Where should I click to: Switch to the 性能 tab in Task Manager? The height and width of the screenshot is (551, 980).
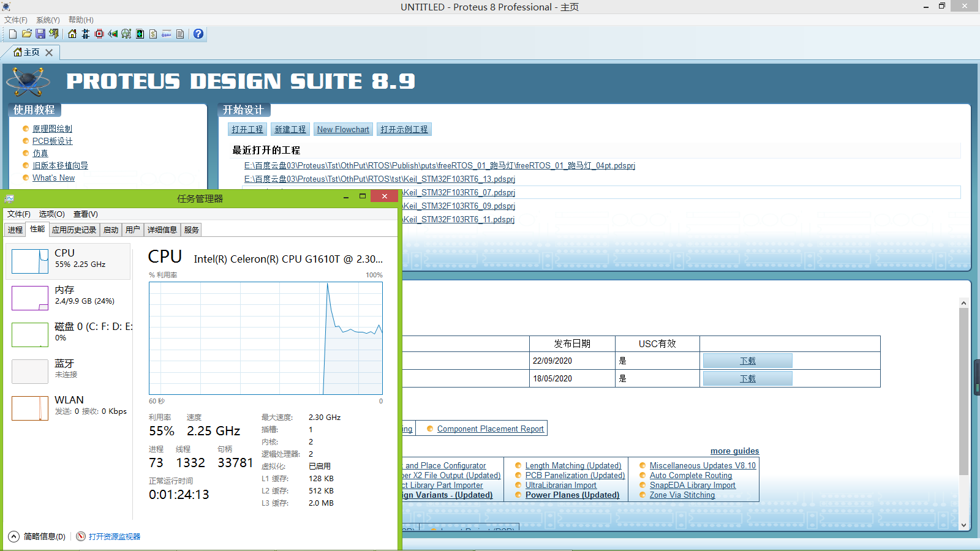click(x=37, y=229)
